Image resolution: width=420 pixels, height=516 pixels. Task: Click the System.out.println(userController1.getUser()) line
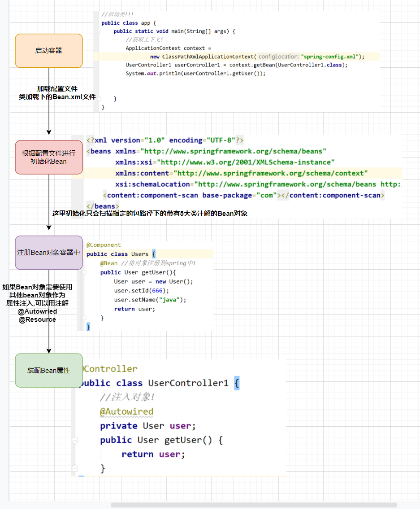(x=195, y=74)
